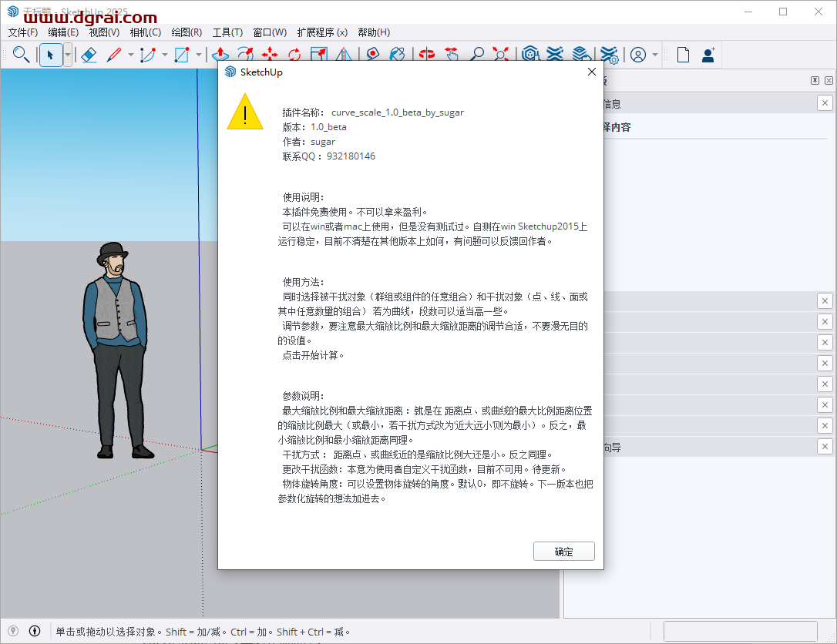Click the measurements input box
The image size is (837, 644).
[x=741, y=631]
